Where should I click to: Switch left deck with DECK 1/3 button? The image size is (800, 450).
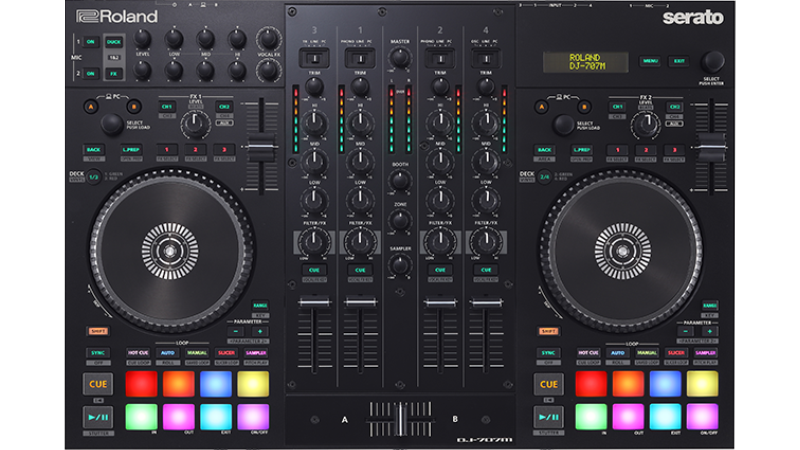click(x=92, y=177)
